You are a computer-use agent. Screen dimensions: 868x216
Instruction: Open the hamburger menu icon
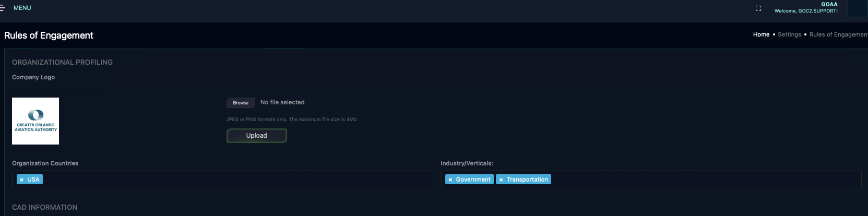click(x=3, y=8)
